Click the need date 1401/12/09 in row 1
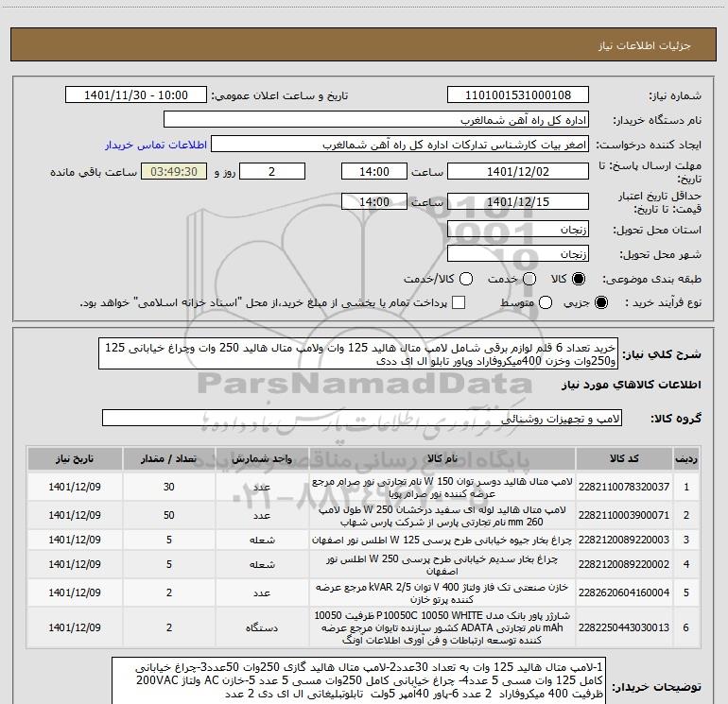Viewport: 728px width, 704px height. (75, 487)
